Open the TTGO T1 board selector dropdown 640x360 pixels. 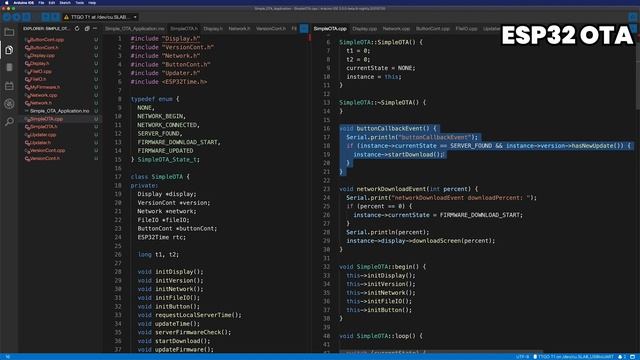tap(100, 17)
